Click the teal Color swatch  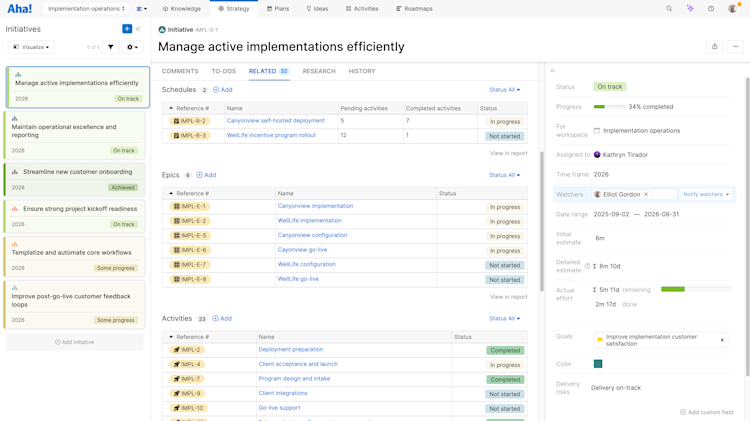pyautogui.click(x=598, y=364)
